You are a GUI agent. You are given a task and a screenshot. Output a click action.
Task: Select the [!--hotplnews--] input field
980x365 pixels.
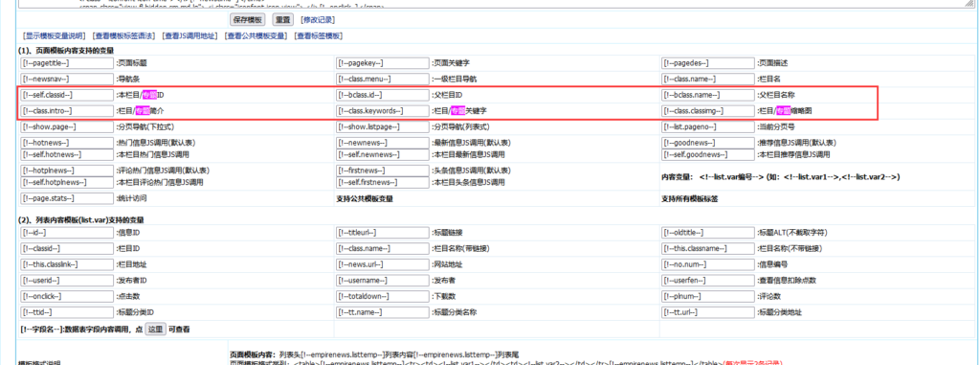coord(66,171)
